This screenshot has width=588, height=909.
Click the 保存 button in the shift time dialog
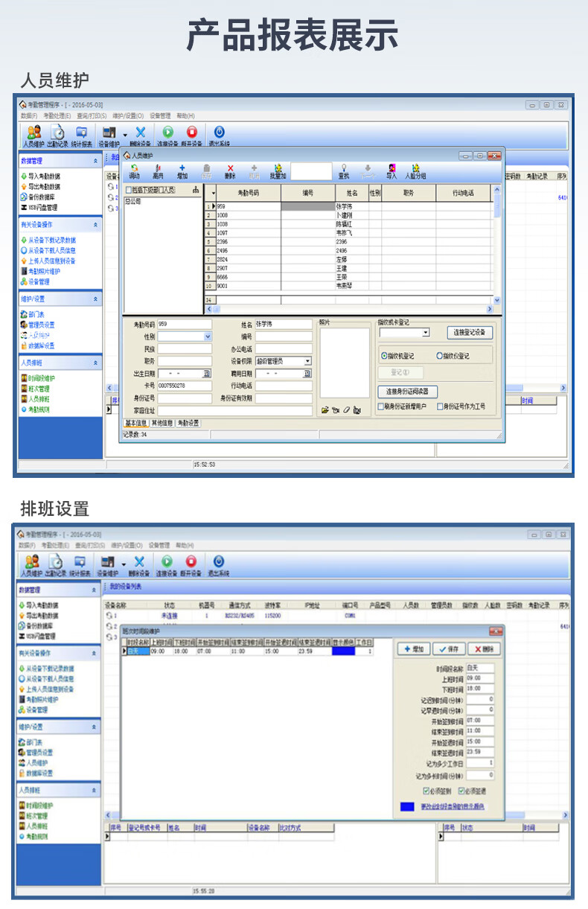coord(448,649)
